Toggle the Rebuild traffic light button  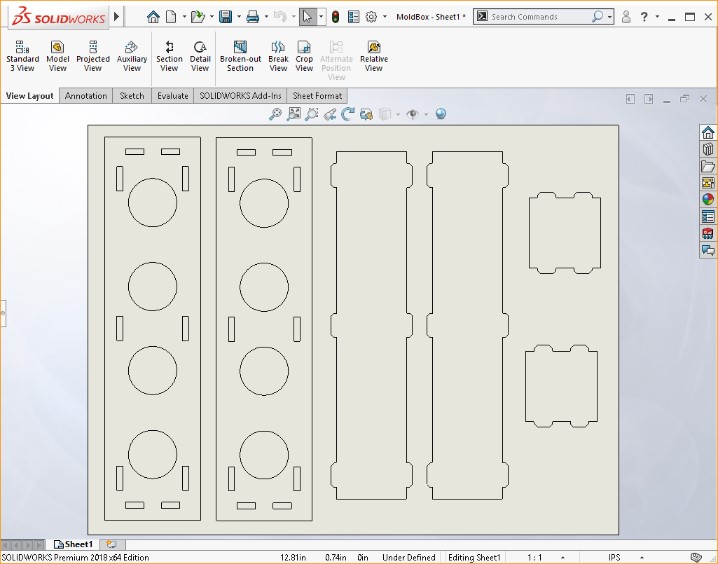pyautogui.click(x=335, y=17)
